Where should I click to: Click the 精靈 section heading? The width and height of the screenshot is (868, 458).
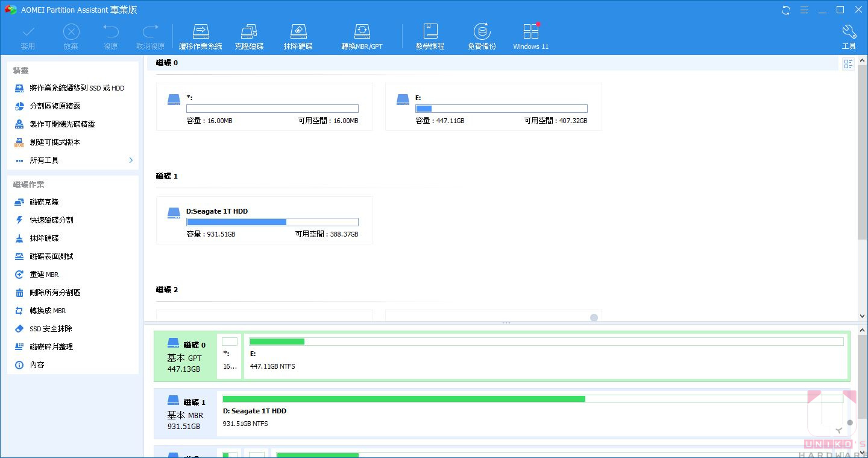tap(21, 71)
